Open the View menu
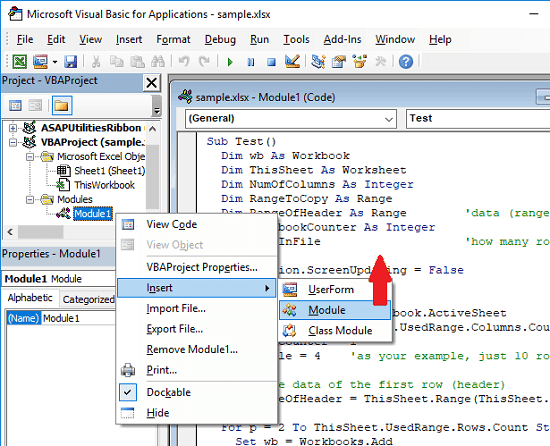Screen dimensions: 550x446 pyautogui.click(x=90, y=39)
